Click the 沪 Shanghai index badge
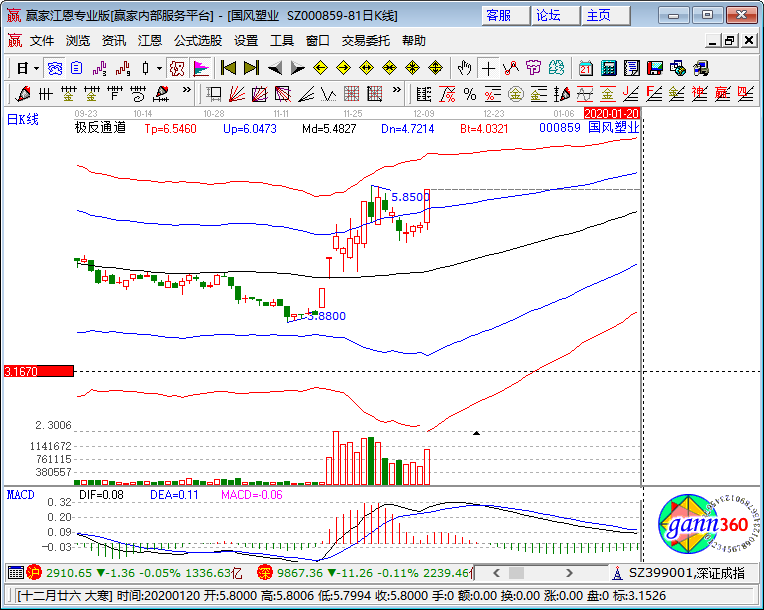764x610 pixels. pos(34,572)
